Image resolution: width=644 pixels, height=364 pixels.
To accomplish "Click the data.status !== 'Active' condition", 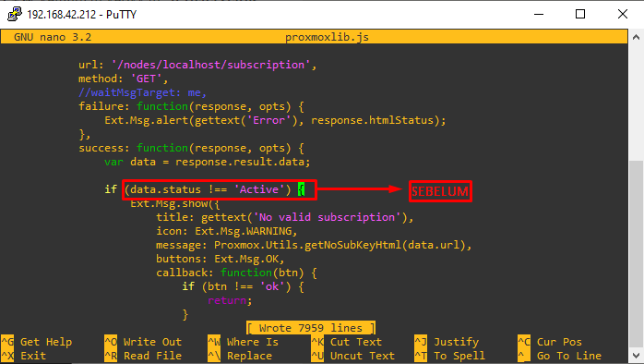I will click(x=208, y=189).
